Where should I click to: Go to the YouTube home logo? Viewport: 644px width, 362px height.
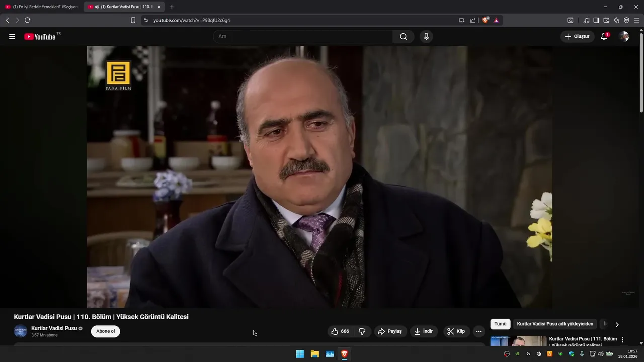pyautogui.click(x=40, y=37)
